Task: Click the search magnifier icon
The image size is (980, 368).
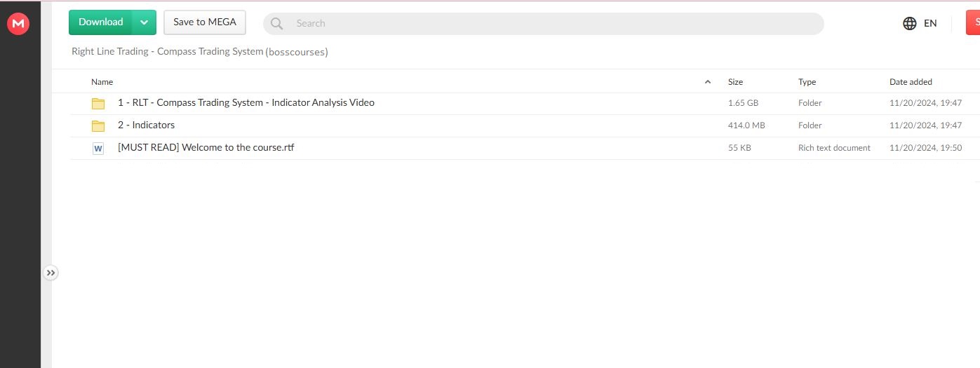Action: tap(277, 24)
